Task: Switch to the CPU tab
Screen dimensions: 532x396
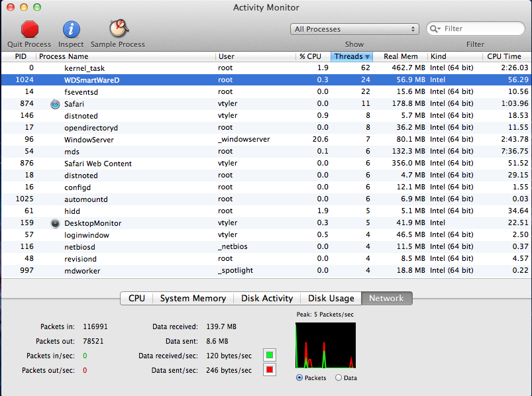Action: click(x=136, y=299)
